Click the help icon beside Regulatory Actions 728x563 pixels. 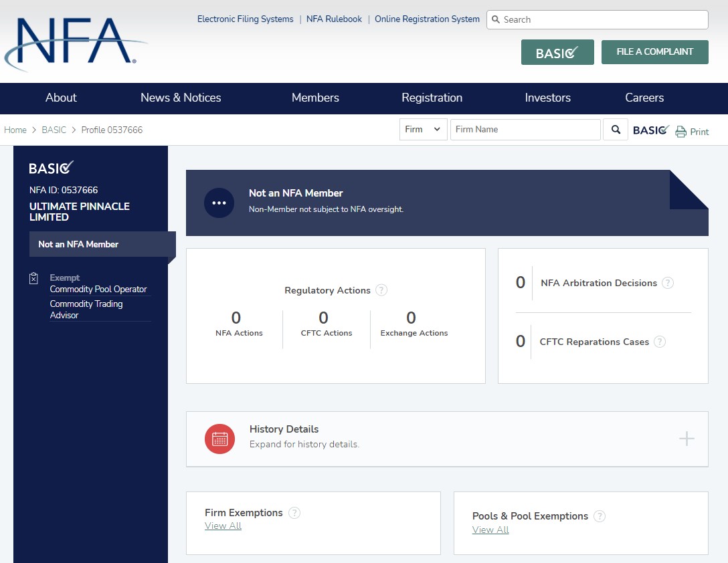[381, 290]
